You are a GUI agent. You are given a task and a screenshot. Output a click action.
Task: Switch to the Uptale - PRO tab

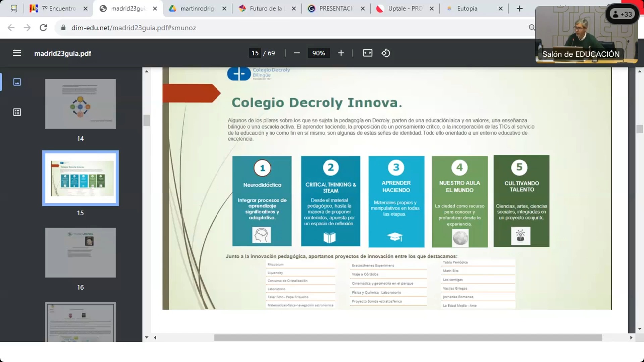tap(405, 9)
